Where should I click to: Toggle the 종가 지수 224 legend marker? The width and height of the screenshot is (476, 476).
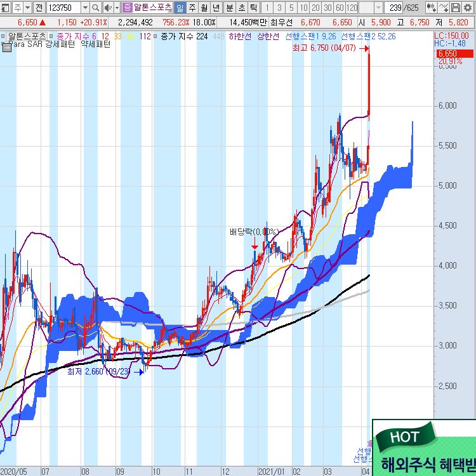155,36
